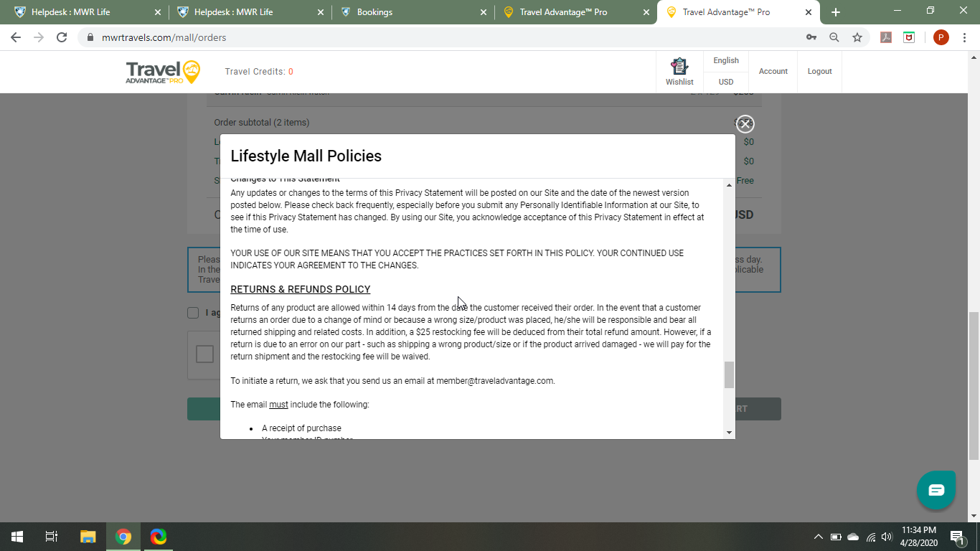
Task: Switch to the Bookings tab
Action: 413,12
